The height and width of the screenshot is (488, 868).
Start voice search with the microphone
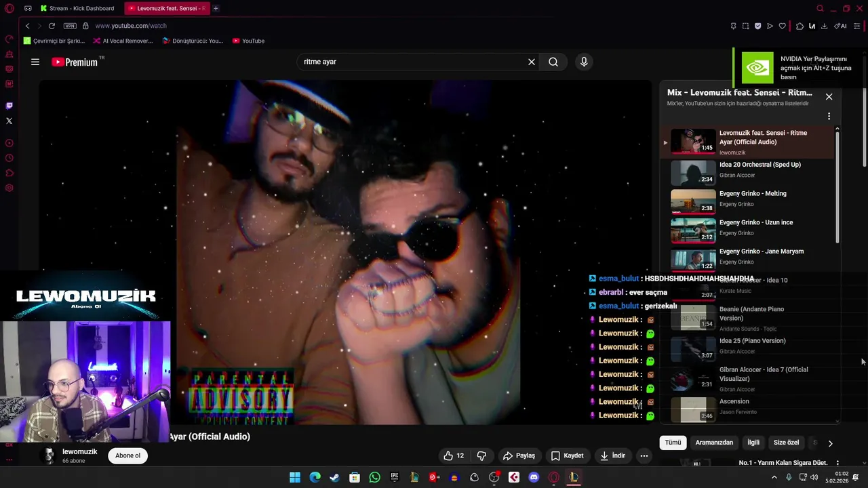pos(584,62)
